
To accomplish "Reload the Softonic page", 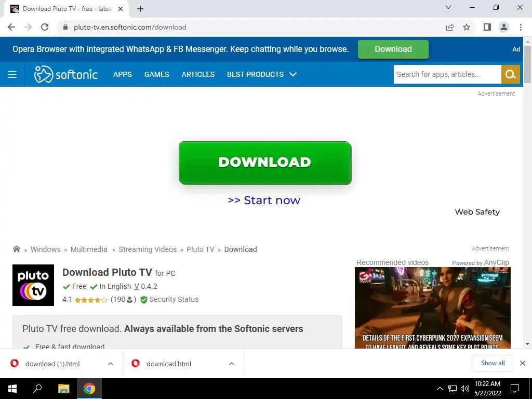I will pyautogui.click(x=45, y=27).
